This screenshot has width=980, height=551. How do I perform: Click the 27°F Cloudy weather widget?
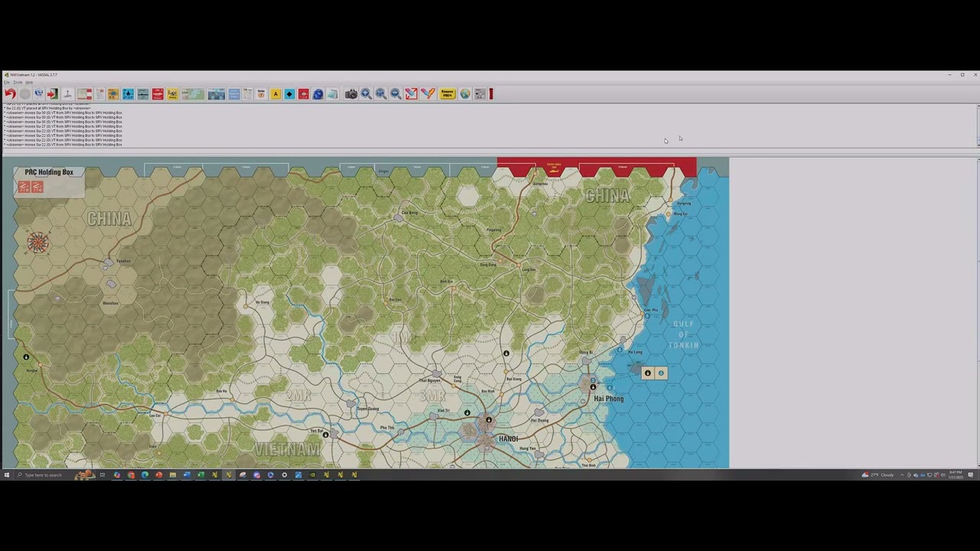coord(879,474)
